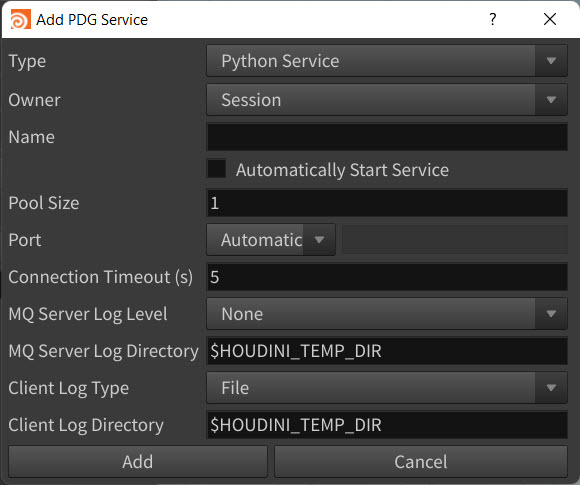The height and width of the screenshot is (485, 580).
Task: Click the Automatically Start Service label
Action: click(342, 170)
